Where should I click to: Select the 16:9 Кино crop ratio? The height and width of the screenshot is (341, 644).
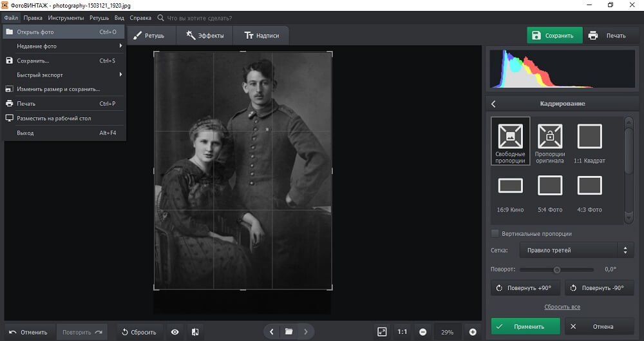click(x=510, y=190)
